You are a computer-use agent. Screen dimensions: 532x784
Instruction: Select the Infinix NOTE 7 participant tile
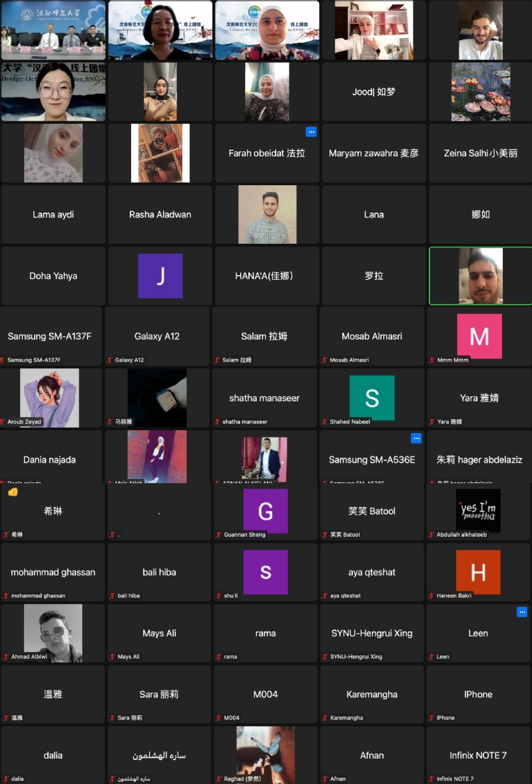478,755
